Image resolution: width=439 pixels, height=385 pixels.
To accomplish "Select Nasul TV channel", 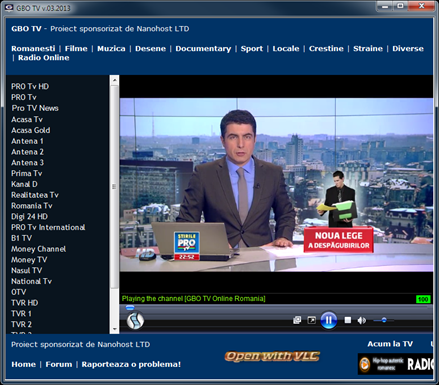I will pyautogui.click(x=27, y=270).
